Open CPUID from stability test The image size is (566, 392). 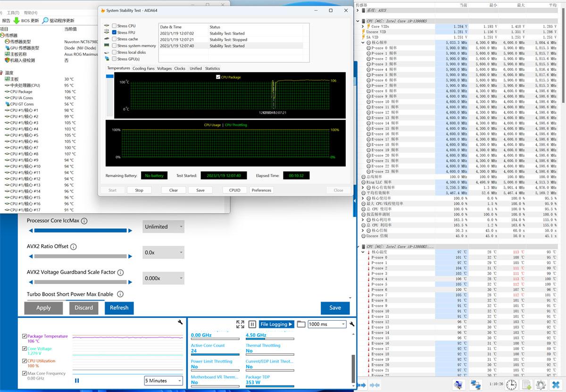234,190
